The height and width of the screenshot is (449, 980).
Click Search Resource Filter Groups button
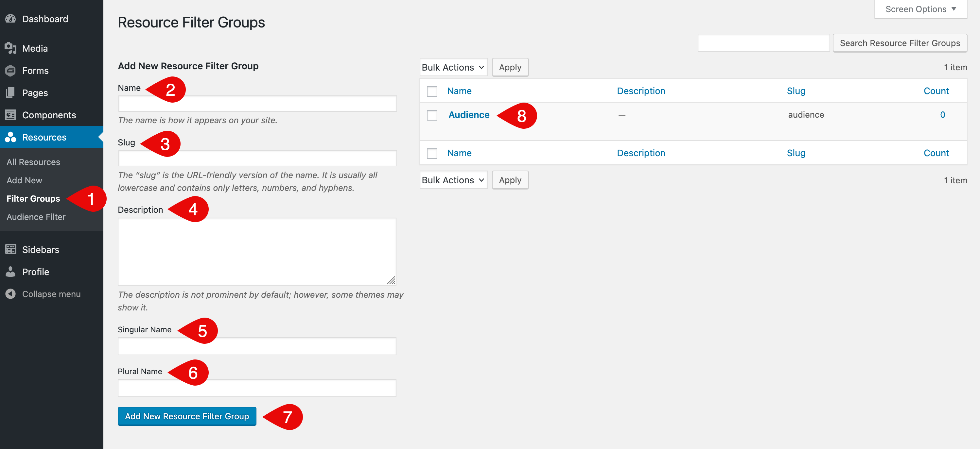click(900, 43)
